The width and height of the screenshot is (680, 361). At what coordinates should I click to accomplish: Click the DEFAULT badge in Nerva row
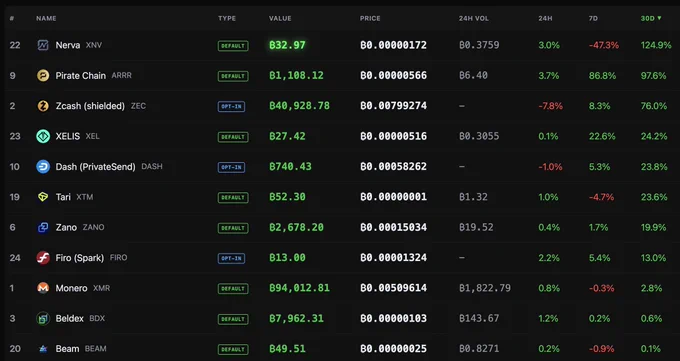pos(233,46)
